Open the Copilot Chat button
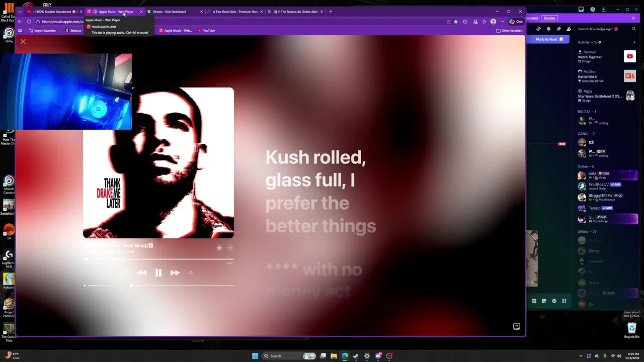 click(x=516, y=22)
